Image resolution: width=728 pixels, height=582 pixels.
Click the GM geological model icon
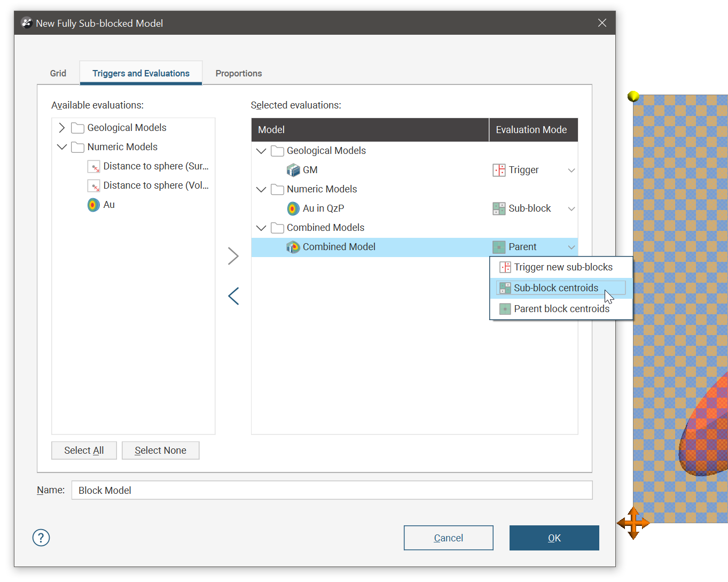293,170
